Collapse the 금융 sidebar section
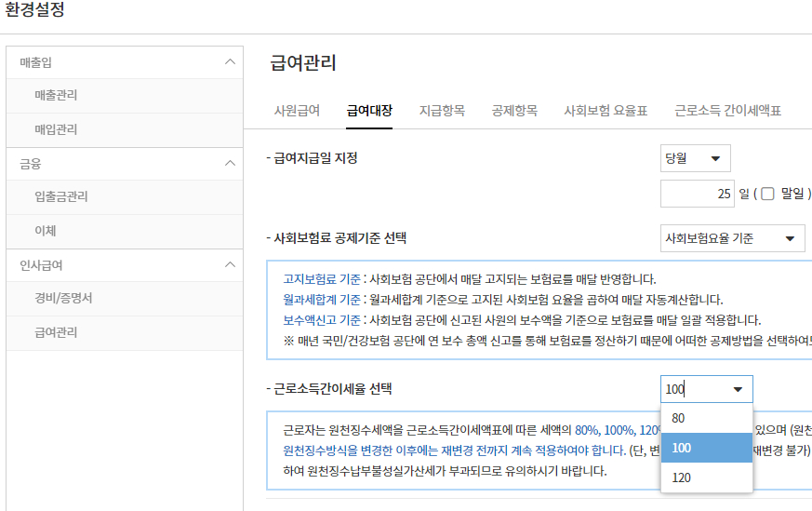 coord(230,164)
